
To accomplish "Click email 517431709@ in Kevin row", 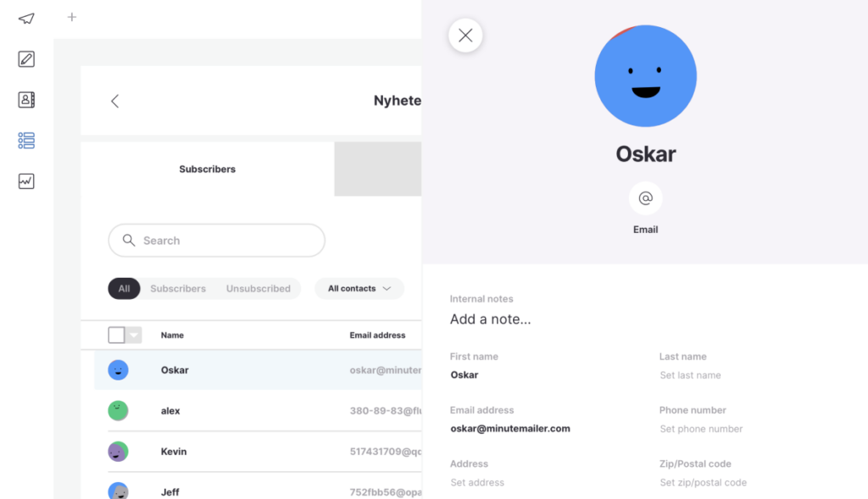I will [386, 452].
